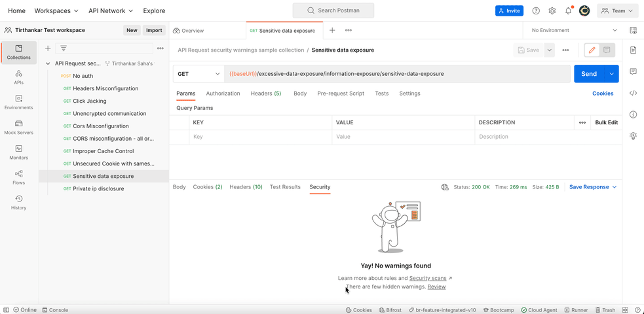This screenshot has width=644, height=314.
Task: Open the Save options dropdown arrow
Action: pos(549,50)
